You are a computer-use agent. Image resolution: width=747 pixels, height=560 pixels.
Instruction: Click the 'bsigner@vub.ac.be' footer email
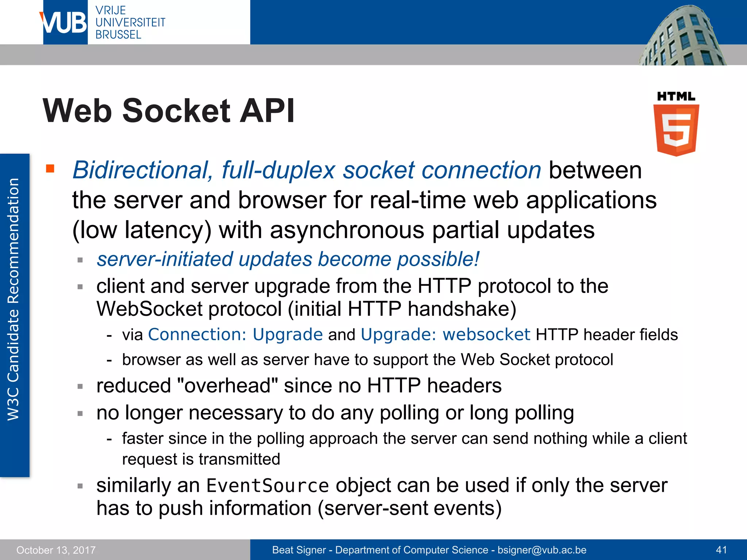coord(542,550)
